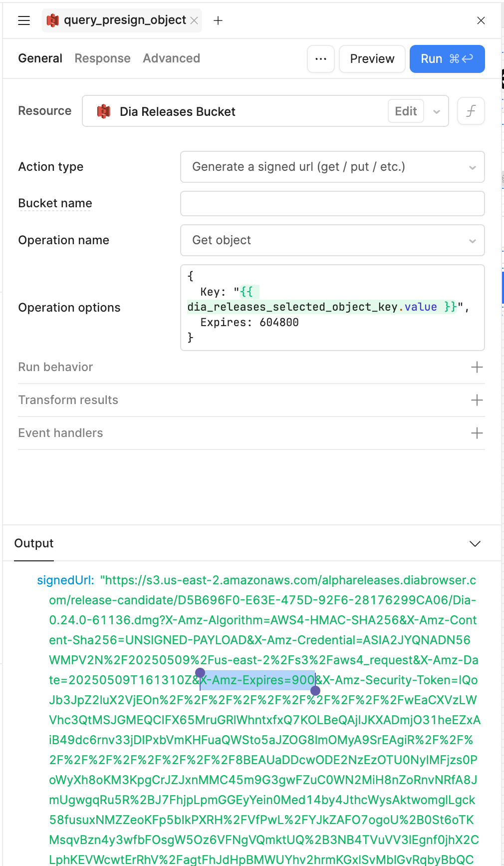Screen dimensions: 504x866
Task: Open the Resource selector dropdown arrow
Action: click(x=437, y=111)
